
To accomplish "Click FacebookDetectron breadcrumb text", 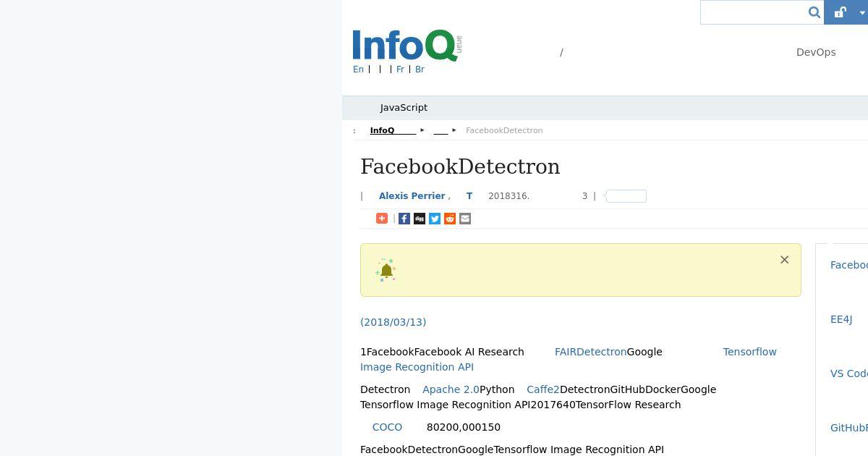I will pos(504,131).
